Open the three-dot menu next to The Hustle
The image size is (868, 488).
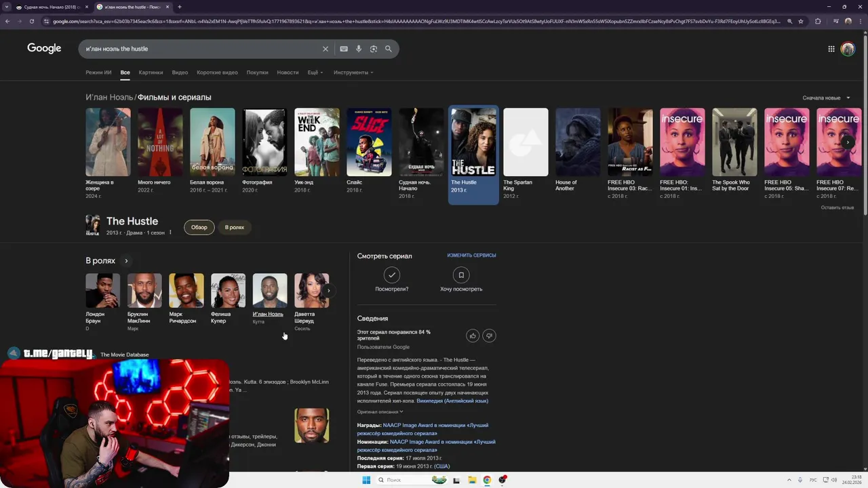170,232
